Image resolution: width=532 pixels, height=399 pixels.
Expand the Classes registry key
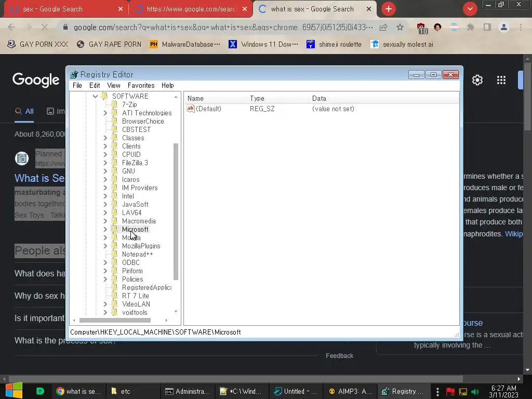click(x=105, y=138)
